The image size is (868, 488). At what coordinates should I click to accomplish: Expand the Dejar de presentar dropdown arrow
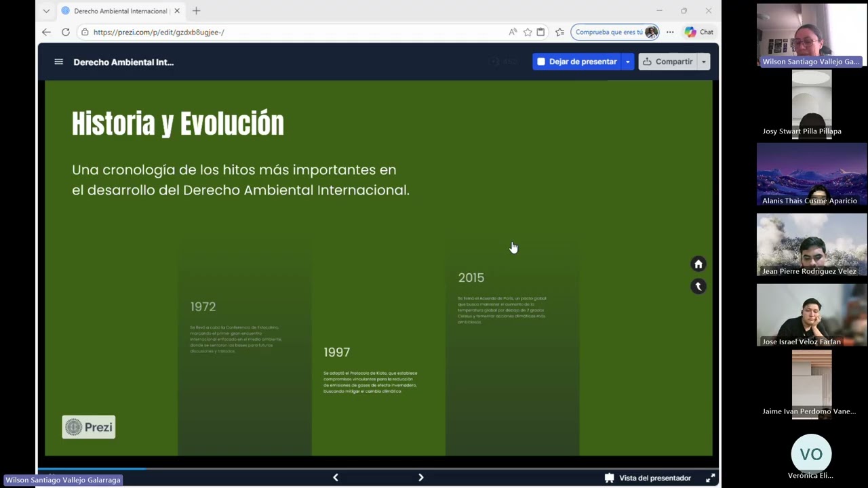click(628, 62)
